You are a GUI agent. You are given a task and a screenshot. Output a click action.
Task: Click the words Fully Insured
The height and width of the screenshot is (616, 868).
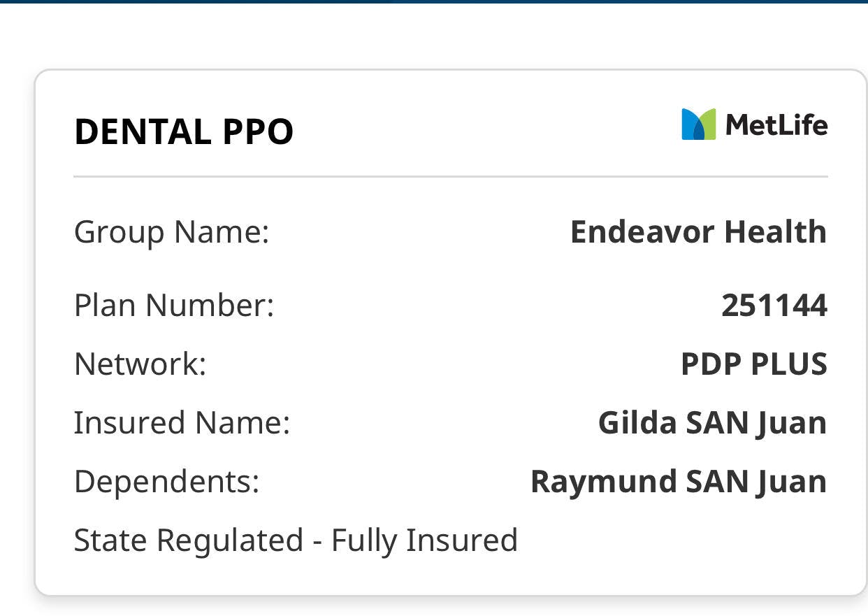pos(424,540)
